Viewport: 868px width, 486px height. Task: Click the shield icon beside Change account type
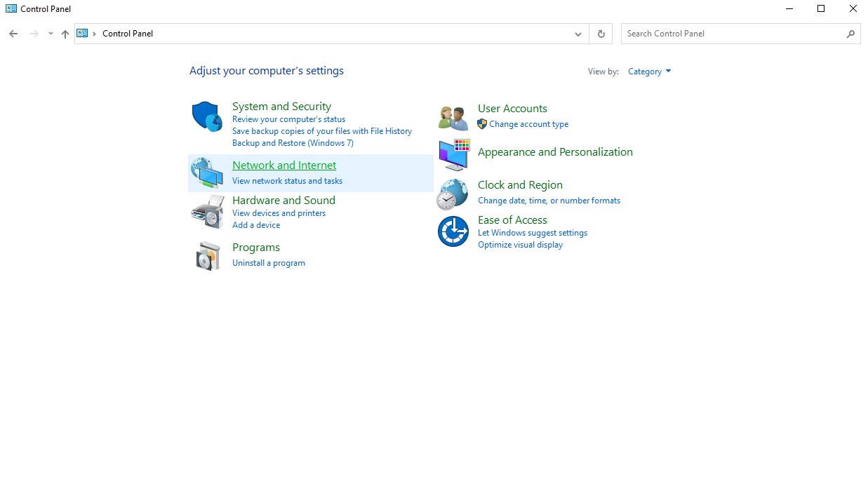(482, 124)
